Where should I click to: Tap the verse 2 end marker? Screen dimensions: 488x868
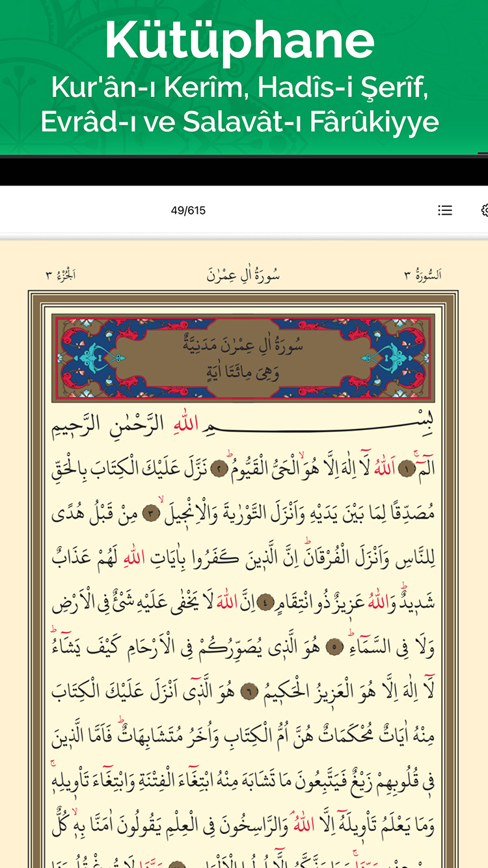coord(220,468)
